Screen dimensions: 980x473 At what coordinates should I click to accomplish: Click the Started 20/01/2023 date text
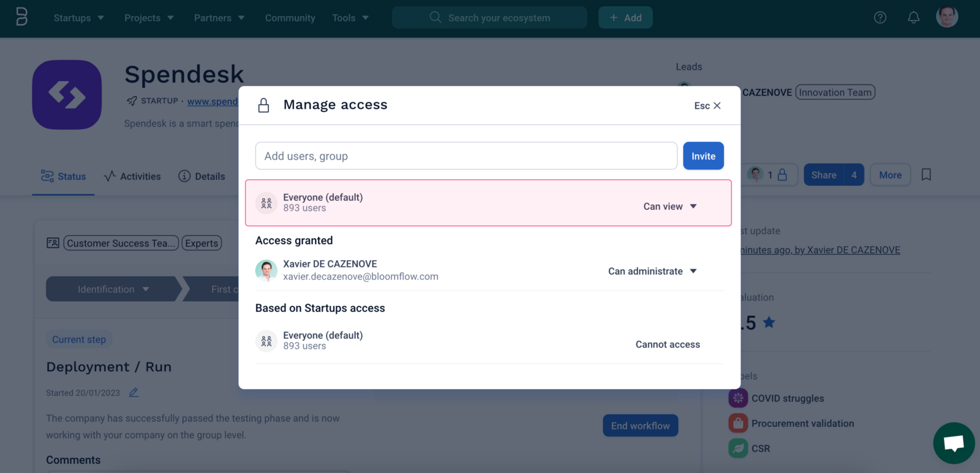[x=83, y=393]
